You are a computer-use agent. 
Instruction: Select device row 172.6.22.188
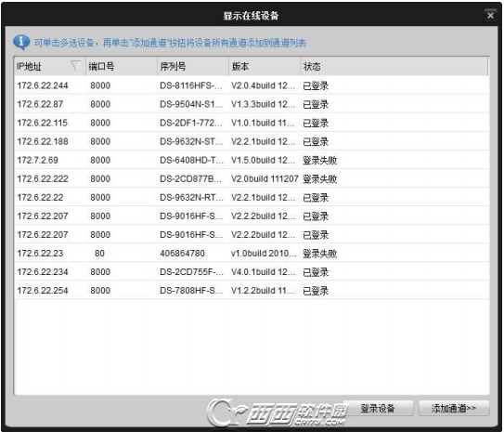[252, 141]
